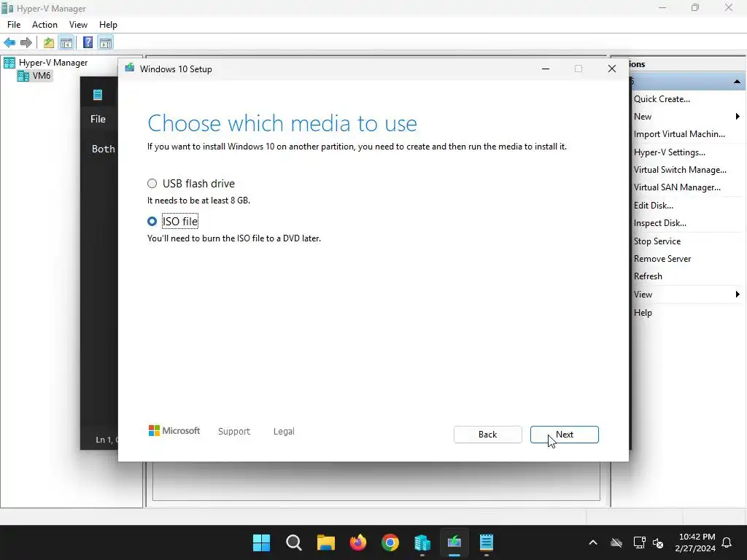Open the notifications bell icon

click(727, 542)
